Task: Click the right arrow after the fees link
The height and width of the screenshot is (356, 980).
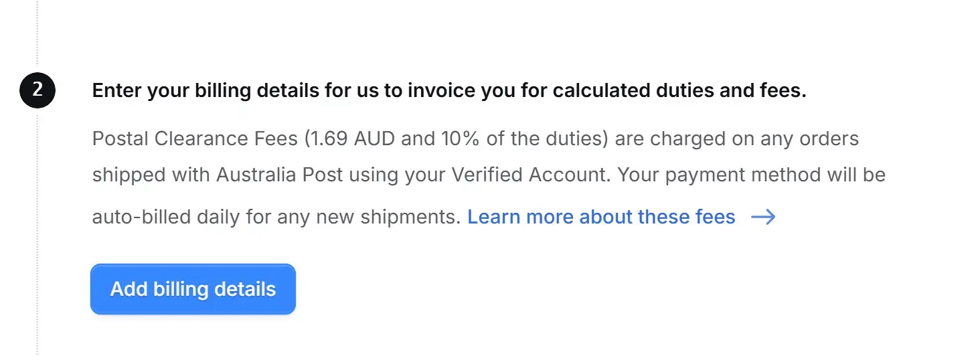Action: (763, 217)
